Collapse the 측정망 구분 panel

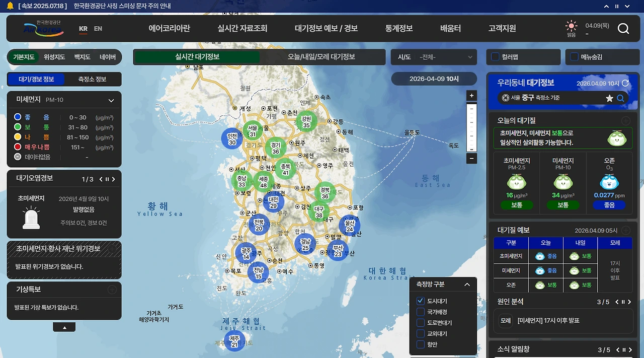(x=467, y=284)
